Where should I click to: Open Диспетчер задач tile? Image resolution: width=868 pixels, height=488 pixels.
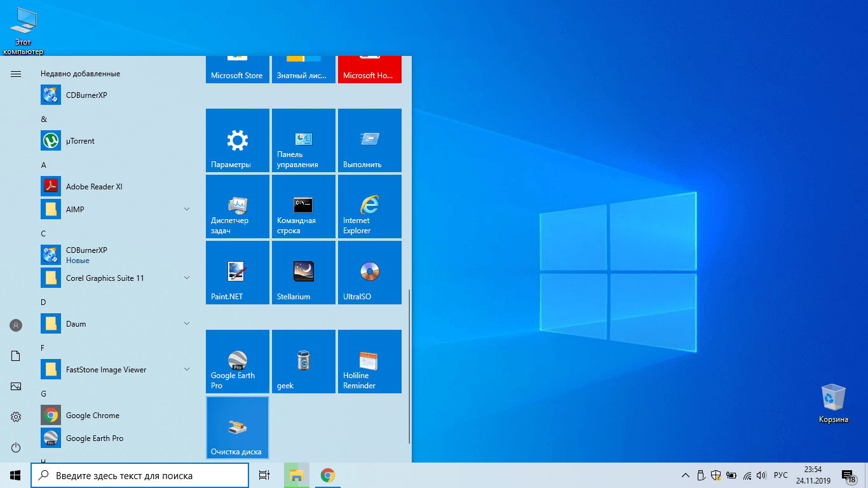(x=237, y=207)
